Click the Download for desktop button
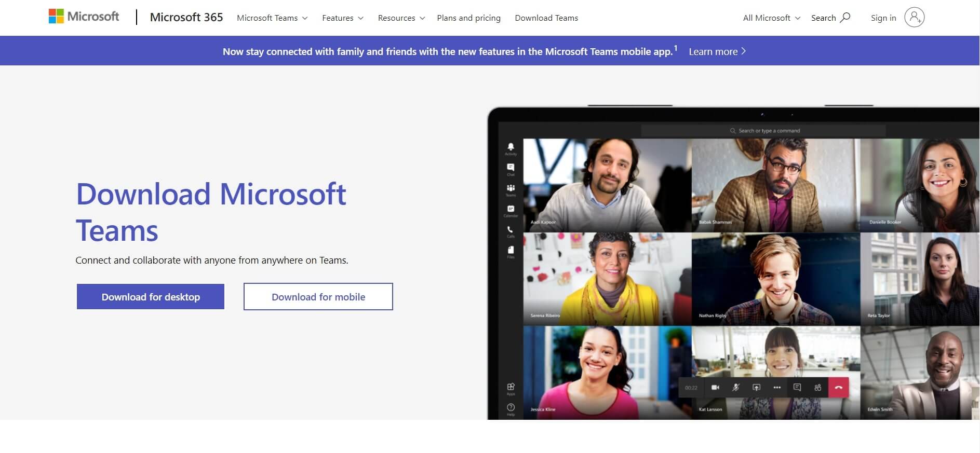The height and width of the screenshot is (453, 980). [x=151, y=297]
